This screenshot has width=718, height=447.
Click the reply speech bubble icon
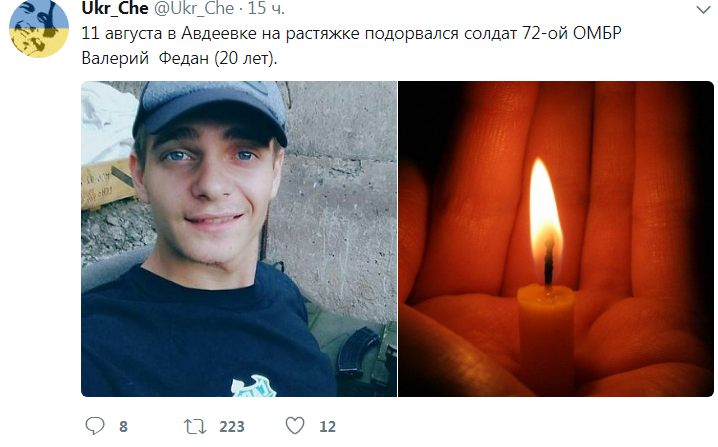tap(95, 426)
